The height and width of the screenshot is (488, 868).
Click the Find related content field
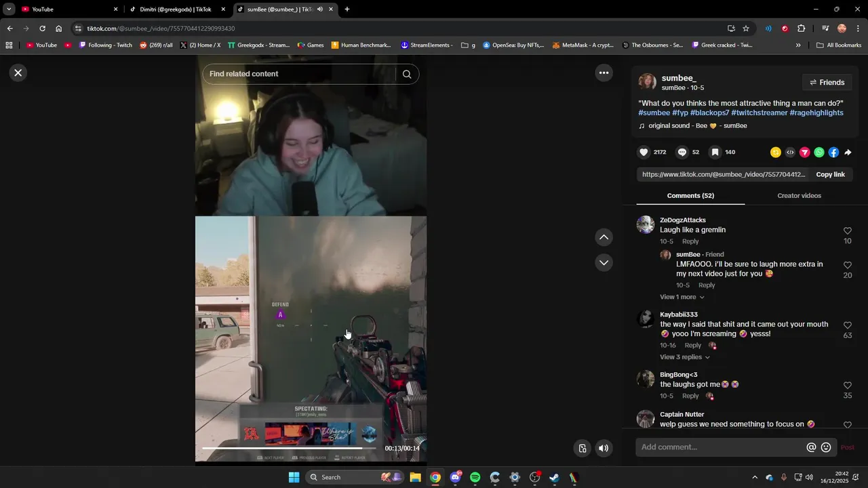coord(298,74)
